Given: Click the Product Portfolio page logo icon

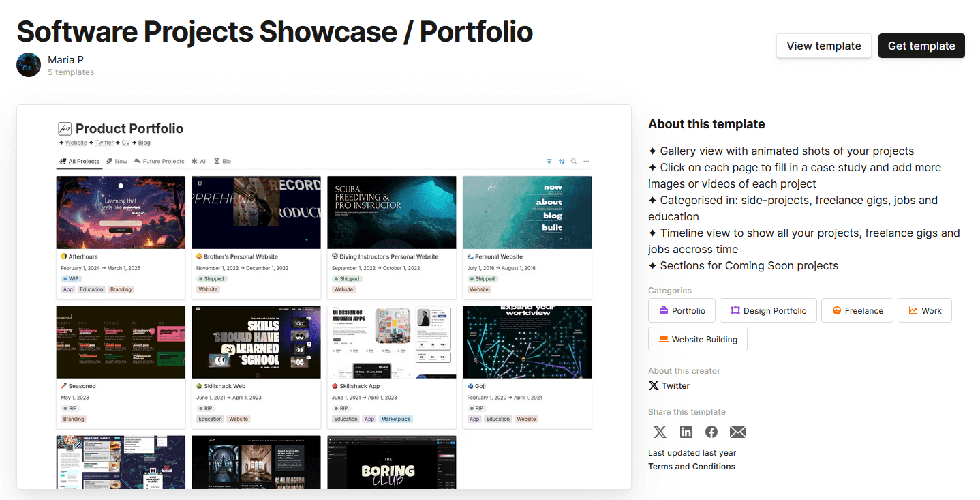Looking at the screenshot, I should pos(65,128).
